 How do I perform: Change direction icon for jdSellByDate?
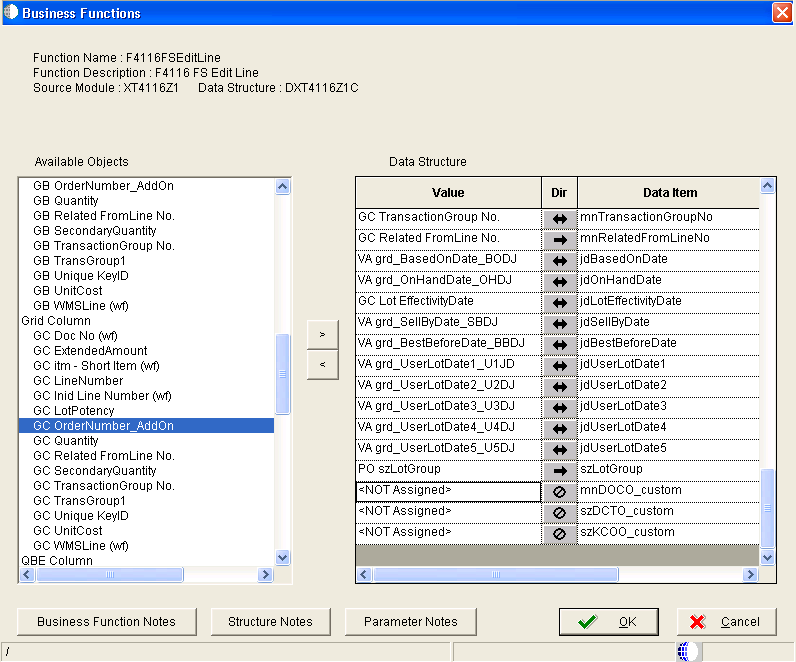tap(559, 324)
